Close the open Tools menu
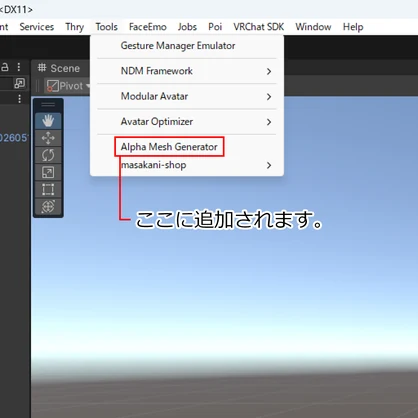The height and width of the screenshot is (418, 418). click(107, 27)
